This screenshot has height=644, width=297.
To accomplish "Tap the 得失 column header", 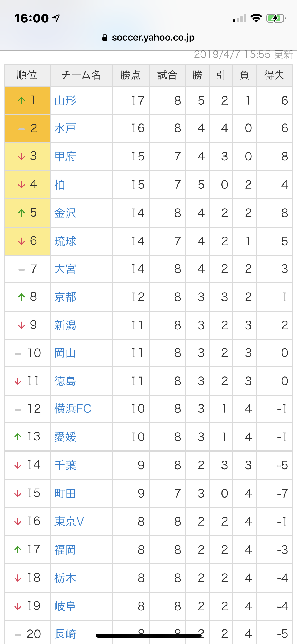I will click(x=274, y=75).
